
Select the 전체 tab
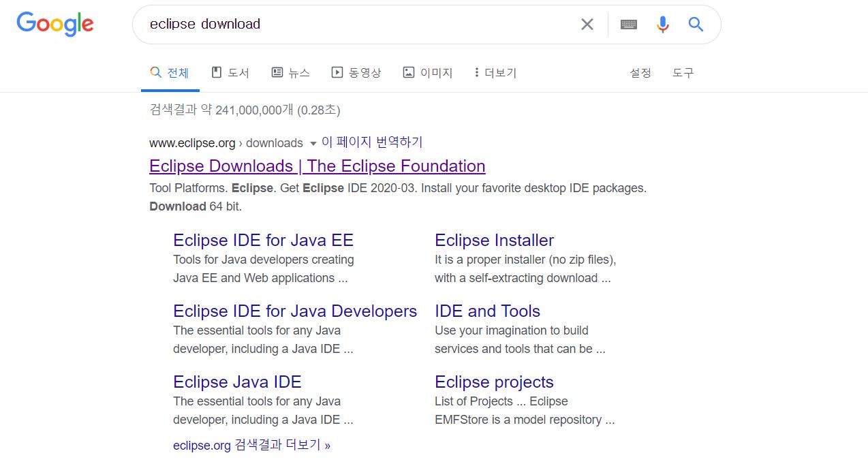click(170, 72)
